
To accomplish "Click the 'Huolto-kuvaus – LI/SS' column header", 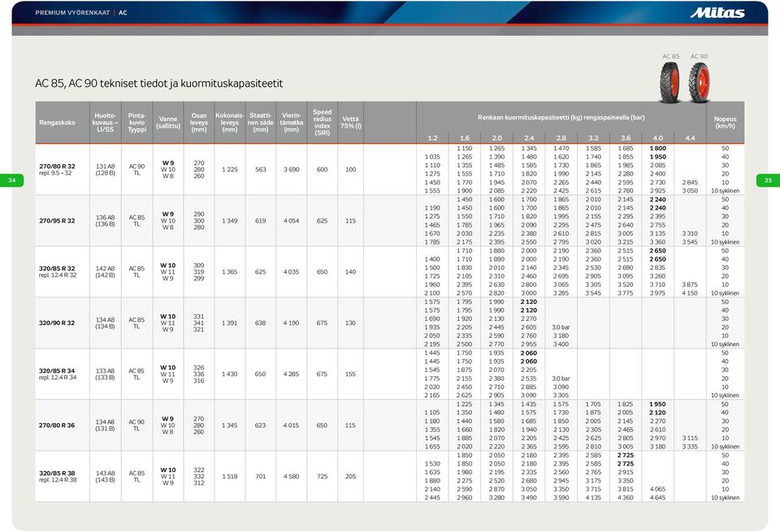I will coord(105,123).
